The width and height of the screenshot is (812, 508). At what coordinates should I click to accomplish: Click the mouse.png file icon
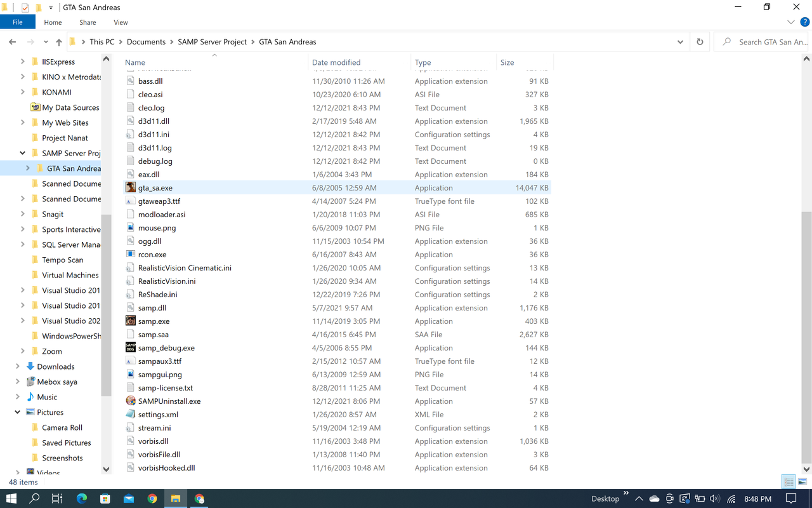click(131, 228)
